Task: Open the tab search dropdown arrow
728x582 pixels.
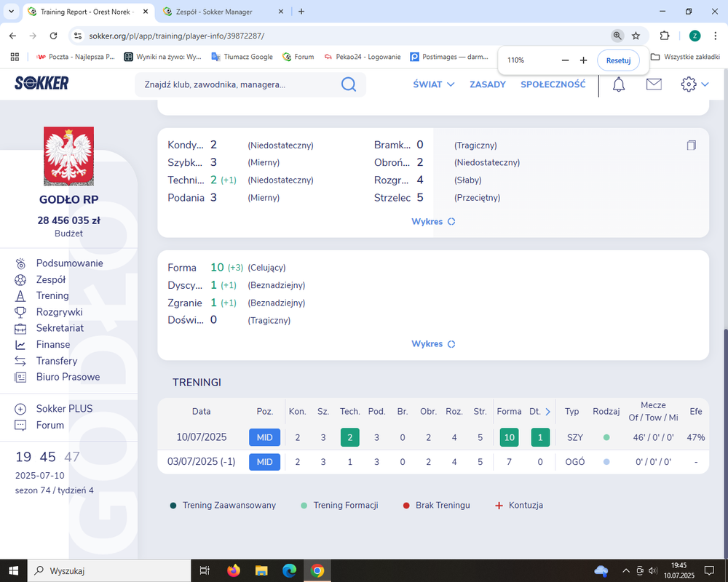Action: pos(12,12)
